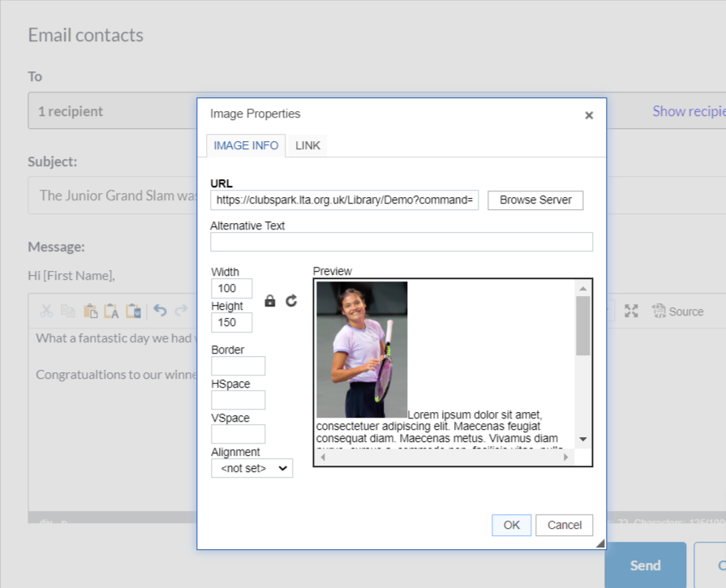Click the tennis player preview image
726x588 pixels.
pyautogui.click(x=362, y=350)
